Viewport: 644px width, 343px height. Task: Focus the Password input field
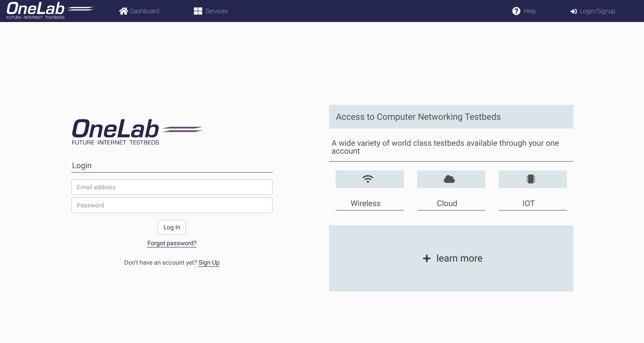172,205
